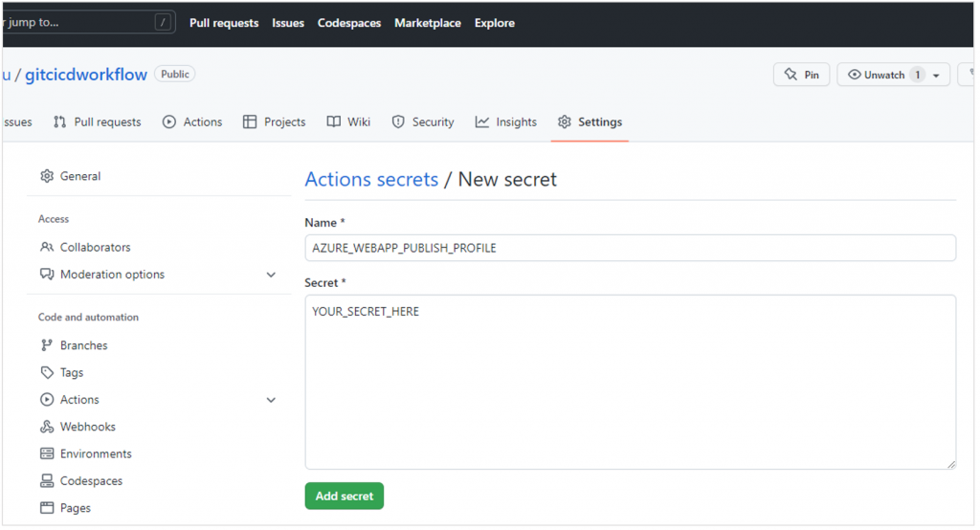Click the Public repository badge
The image size is (980, 530).
(x=175, y=74)
